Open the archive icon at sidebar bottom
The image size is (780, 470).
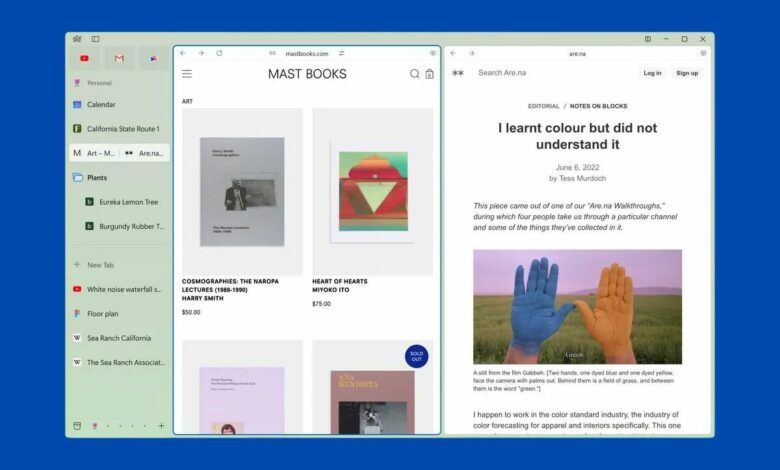pos(77,426)
